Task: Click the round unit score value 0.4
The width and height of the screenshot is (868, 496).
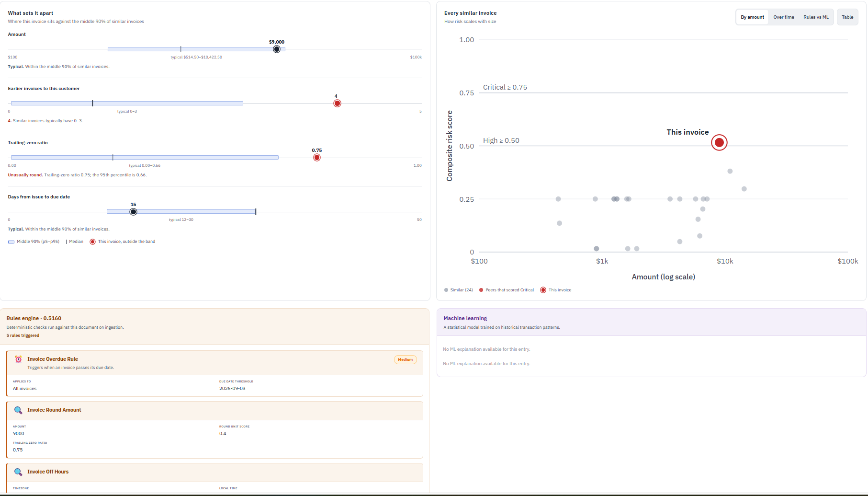Action: click(x=223, y=434)
